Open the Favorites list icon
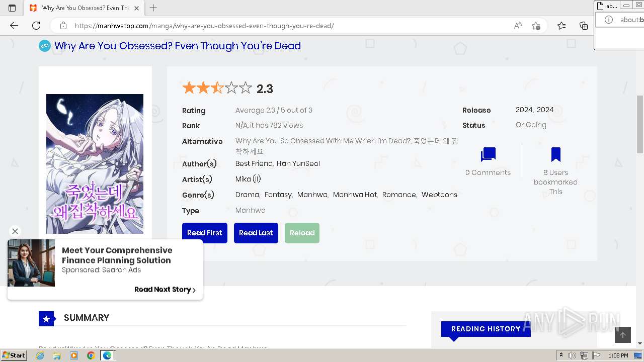Image resolution: width=644 pixels, height=362 pixels. pyautogui.click(x=561, y=26)
